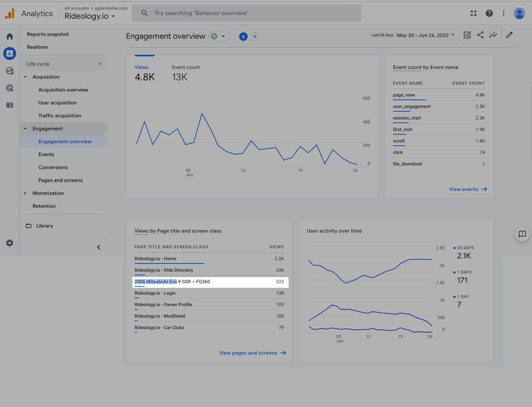Click the Library folder icon
The image size is (532, 407).
tap(29, 226)
